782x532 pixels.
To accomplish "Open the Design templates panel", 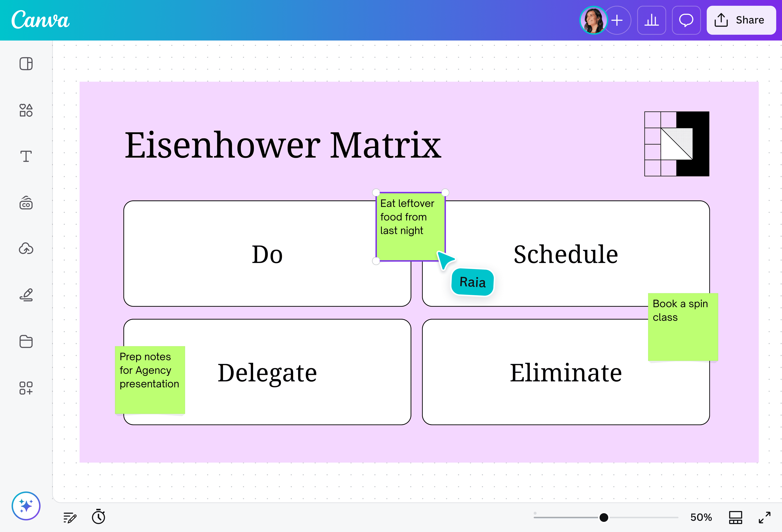I will 26,64.
